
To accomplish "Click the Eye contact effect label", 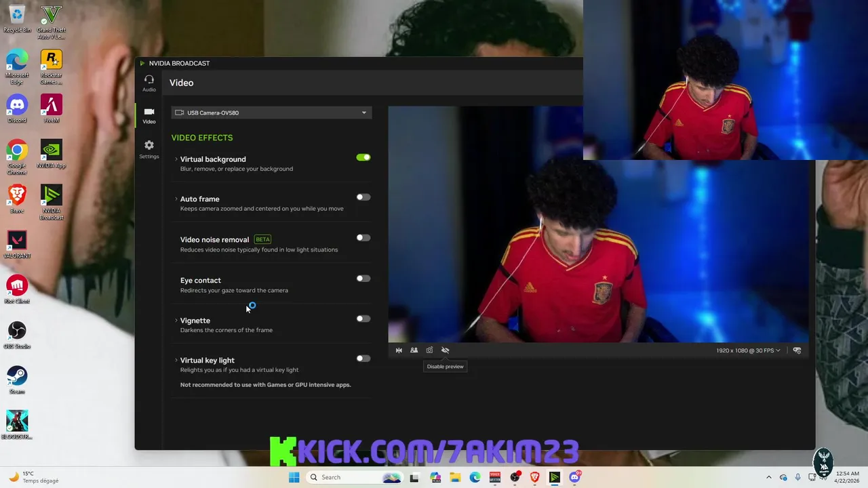I will (x=201, y=280).
